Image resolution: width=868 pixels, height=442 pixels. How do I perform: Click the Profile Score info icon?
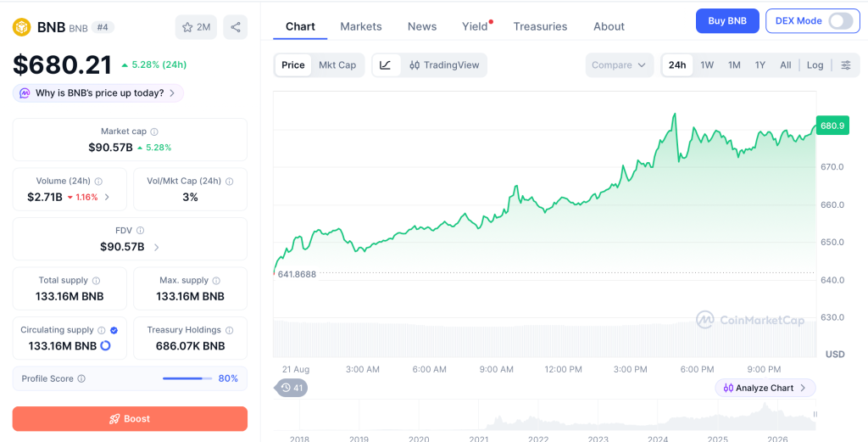(81, 379)
